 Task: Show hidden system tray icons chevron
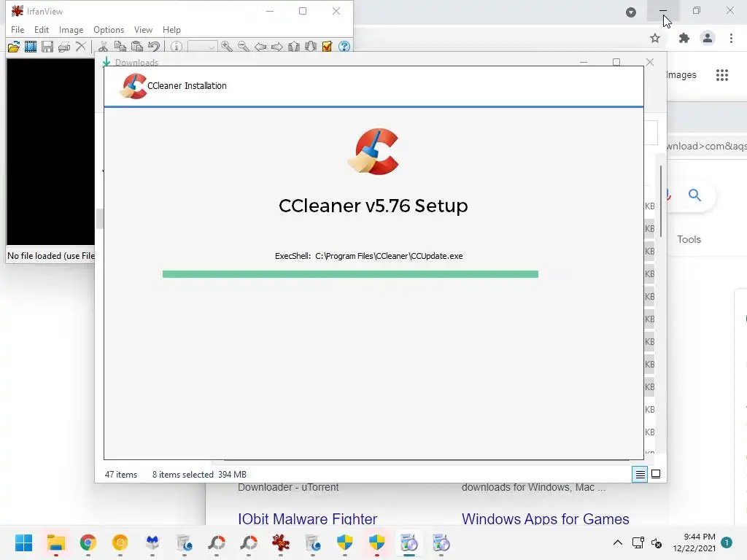pos(617,542)
